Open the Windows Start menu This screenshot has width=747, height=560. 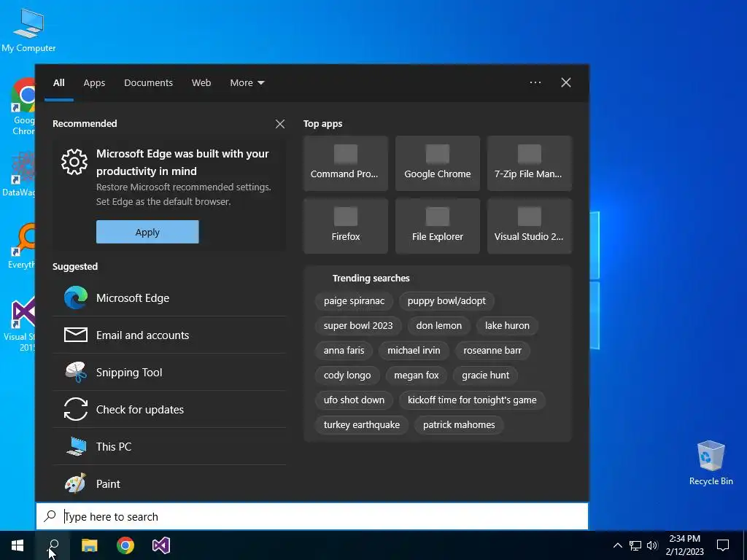click(x=18, y=545)
